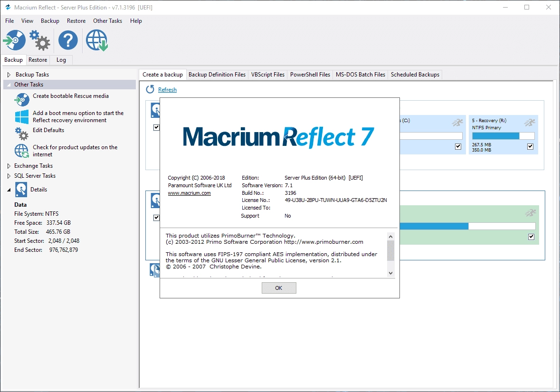Open the PowerShell Files tab

pyautogui.click(x=310, y=75)
